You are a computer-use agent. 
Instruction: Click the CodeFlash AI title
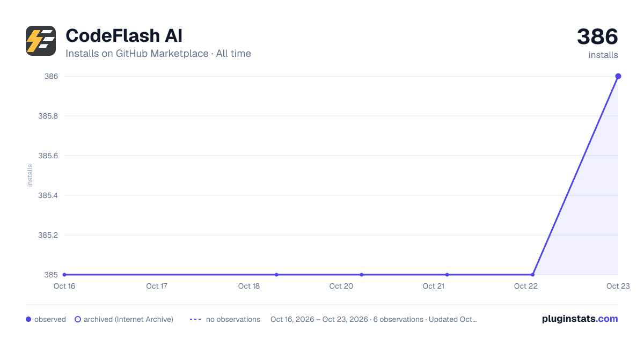[124, 36]
